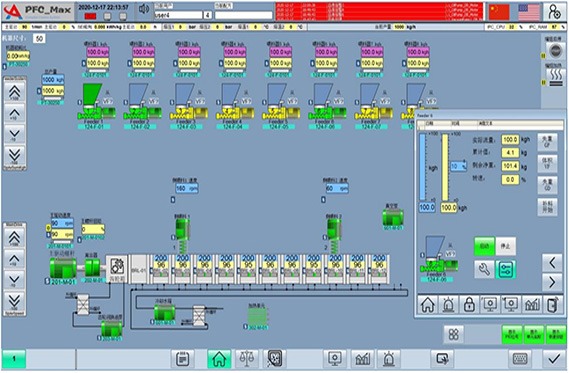
Task: Click the wrench maintenance icon in Feeder 6 panel
Action: [484, 269]
